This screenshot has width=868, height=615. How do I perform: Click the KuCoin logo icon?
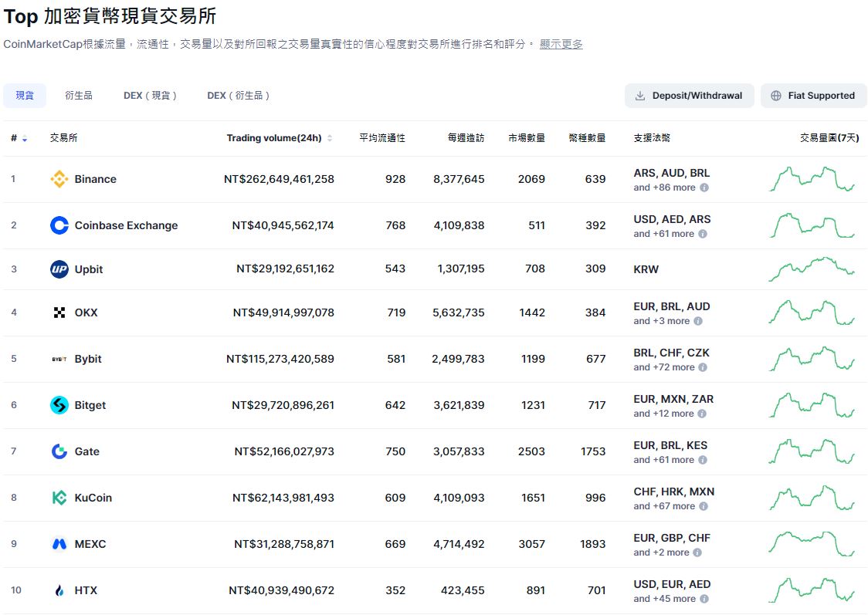pos(59,498)
